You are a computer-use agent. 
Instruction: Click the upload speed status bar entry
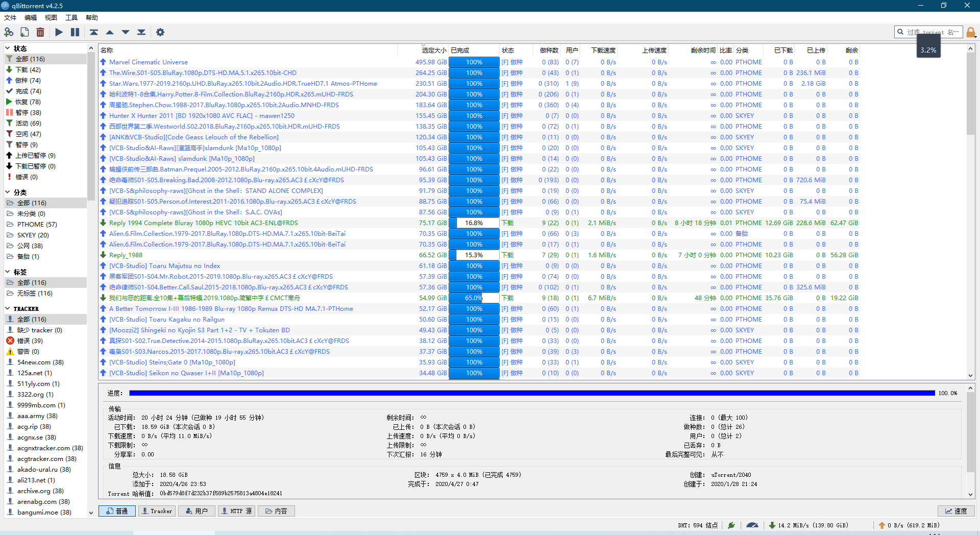(x=909, y=525)
